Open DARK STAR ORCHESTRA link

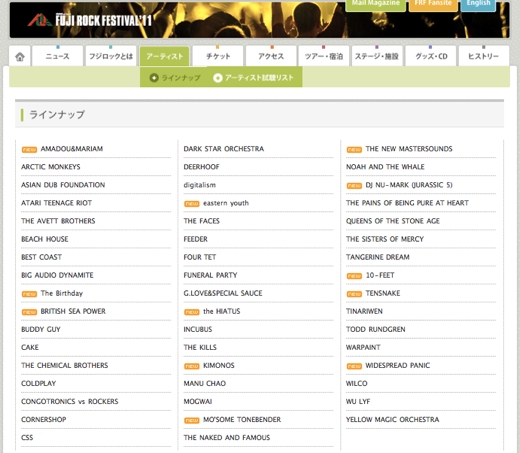click(x=224, y=149)
